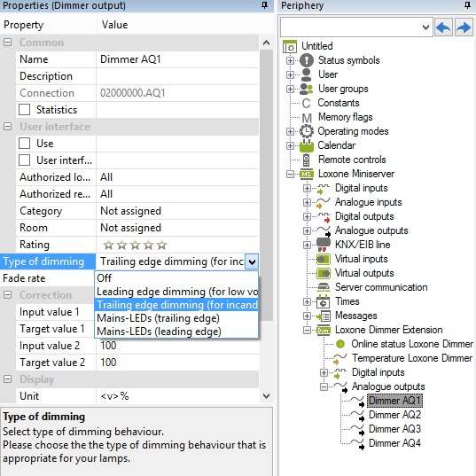Viewport: 476px width, 476px height.
Task: Select Dimmer AQ3 in tree
Action: click(x=394, y=429)
